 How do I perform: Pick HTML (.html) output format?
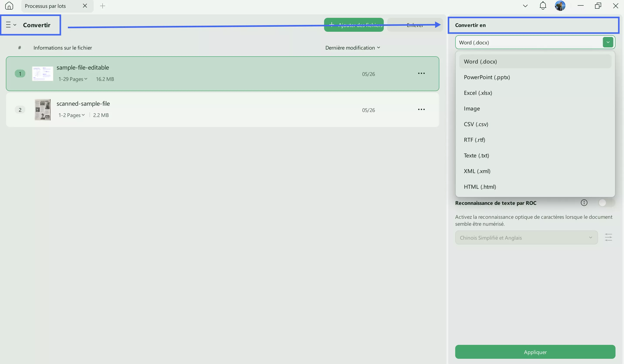click(x=480, y=187)
